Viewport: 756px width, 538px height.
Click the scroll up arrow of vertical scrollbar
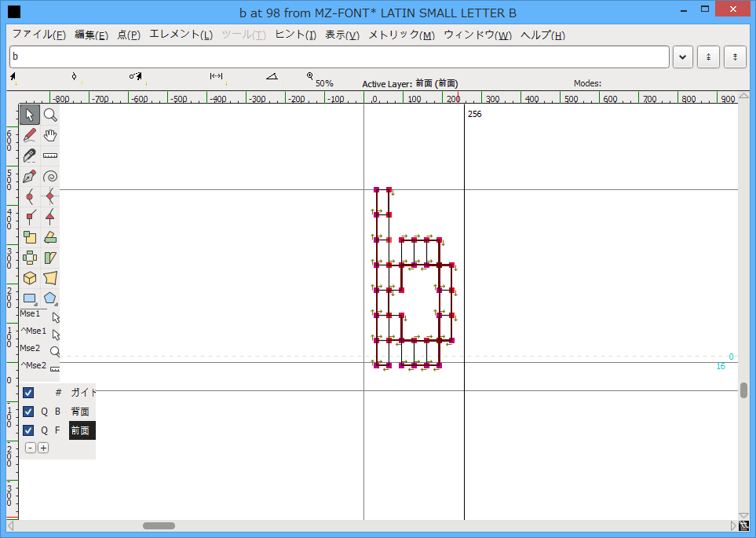[743, 96]
